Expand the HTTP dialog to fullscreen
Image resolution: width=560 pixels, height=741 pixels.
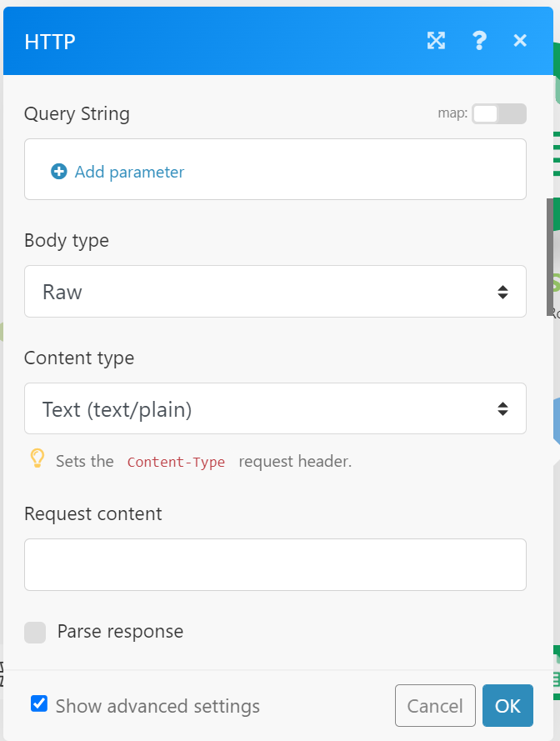coord(436,41)
